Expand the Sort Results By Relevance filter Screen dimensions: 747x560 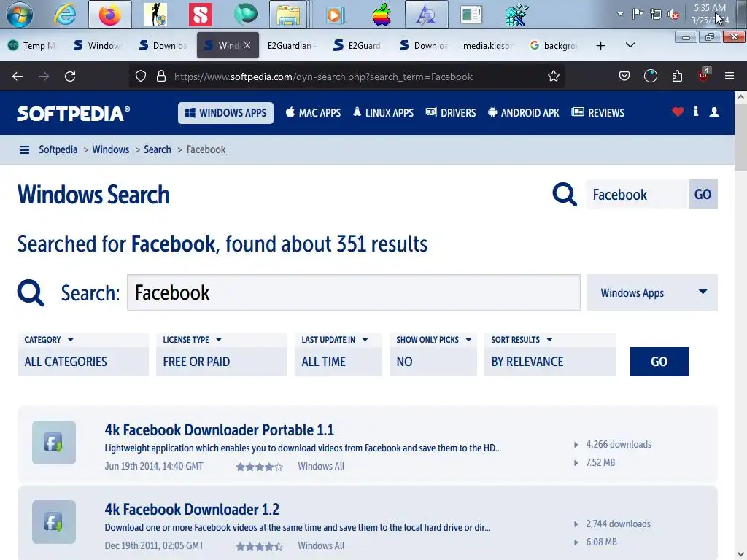pos(550,354)
